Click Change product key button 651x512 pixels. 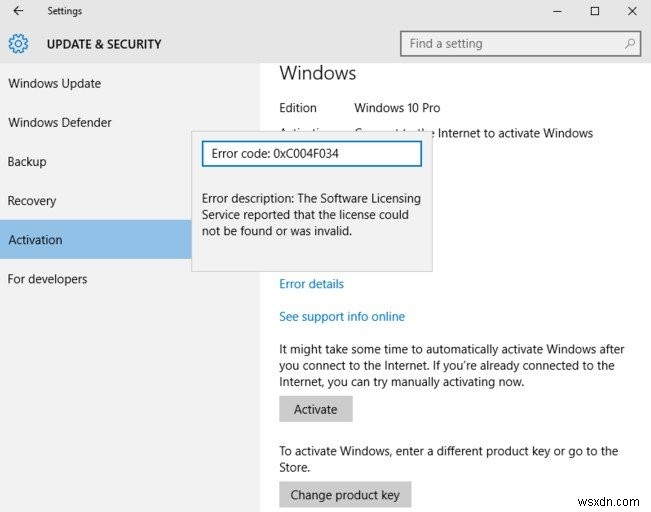pos(345,495)
